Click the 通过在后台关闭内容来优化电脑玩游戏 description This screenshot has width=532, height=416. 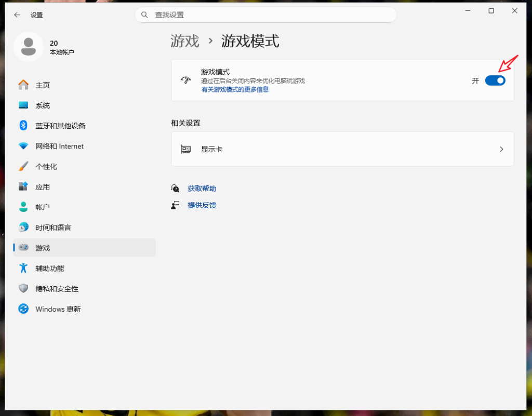click(x=253, y=80)
